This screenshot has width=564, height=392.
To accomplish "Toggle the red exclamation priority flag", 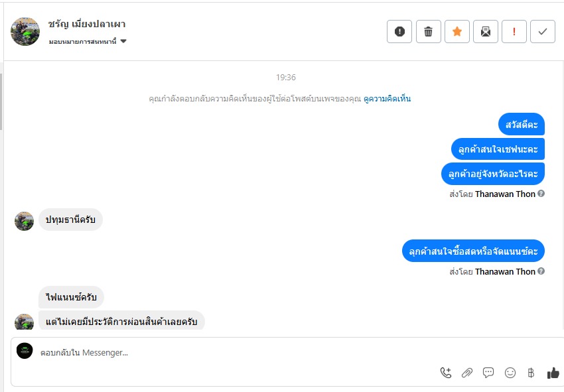I will (514, 31).
